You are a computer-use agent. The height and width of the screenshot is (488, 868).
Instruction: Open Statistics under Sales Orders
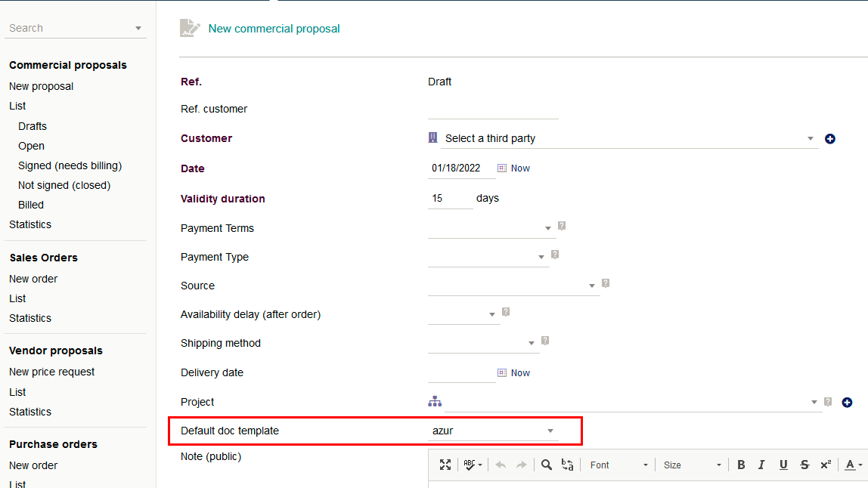30,318
